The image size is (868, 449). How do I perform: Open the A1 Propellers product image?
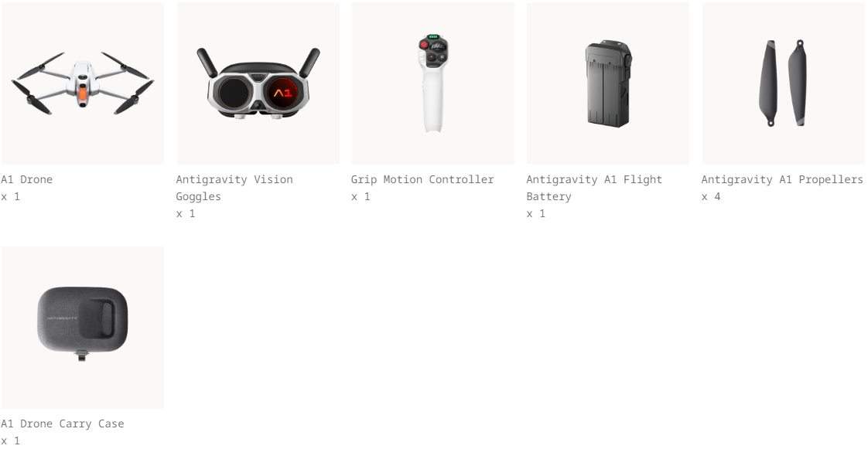784,83
